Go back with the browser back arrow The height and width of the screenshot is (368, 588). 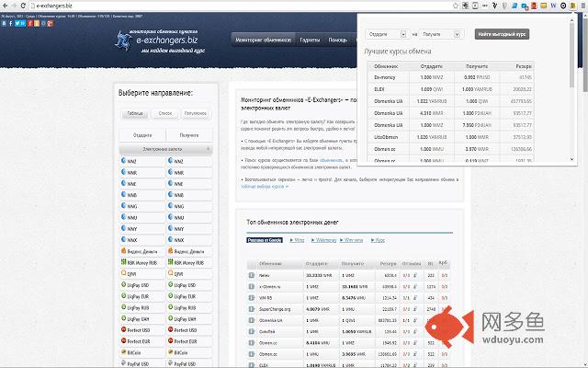point(5,6)
